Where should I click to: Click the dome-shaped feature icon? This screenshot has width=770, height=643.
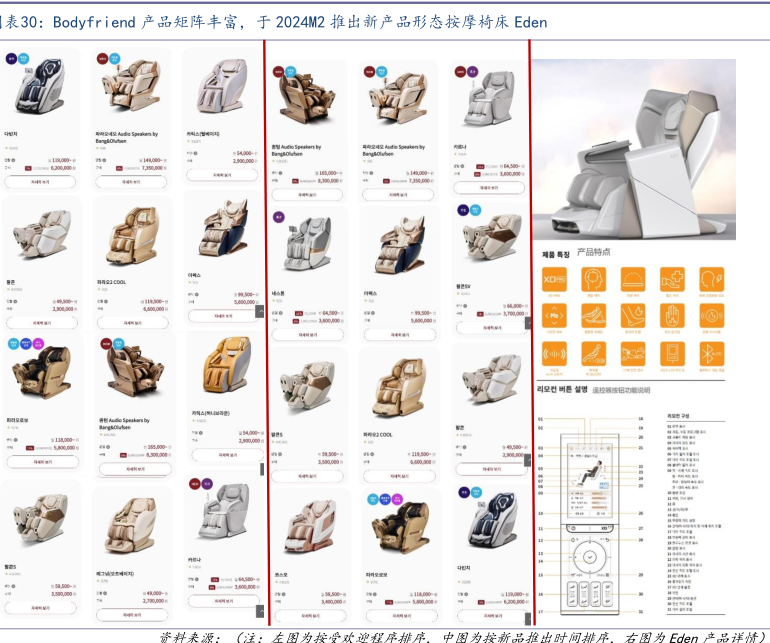(632, 280)
